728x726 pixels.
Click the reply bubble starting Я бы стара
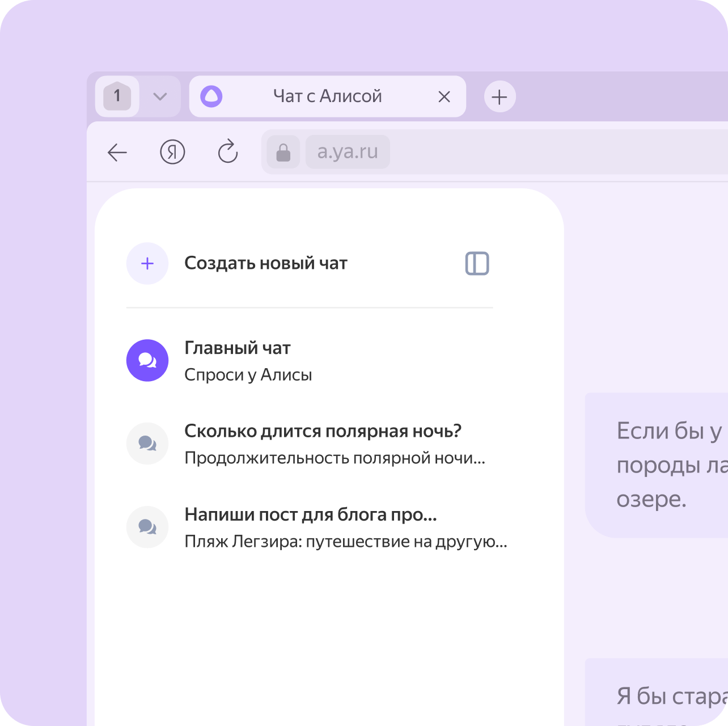tap(657, 692)
